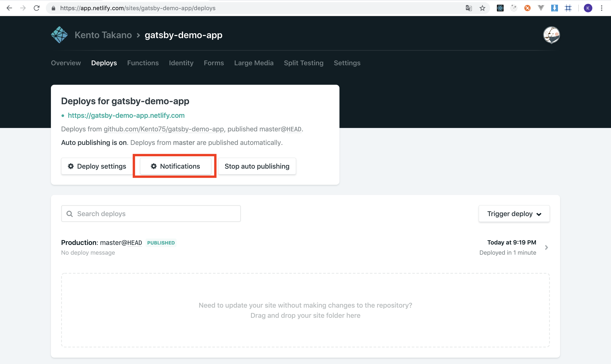Open the React DevTools extension icon
Screen dimensions: 611x364
point(500,8)
